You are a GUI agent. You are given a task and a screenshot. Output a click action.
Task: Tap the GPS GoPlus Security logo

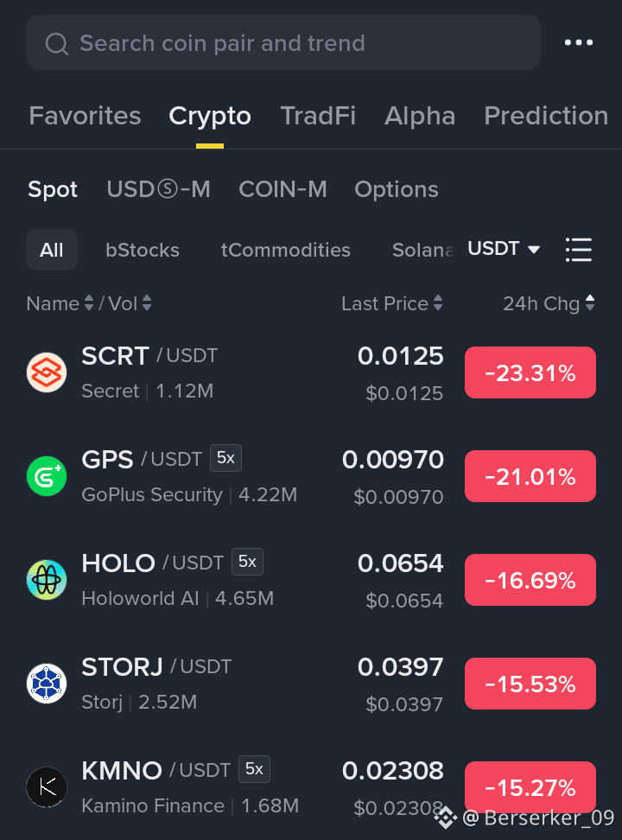(x=47, y=475)
